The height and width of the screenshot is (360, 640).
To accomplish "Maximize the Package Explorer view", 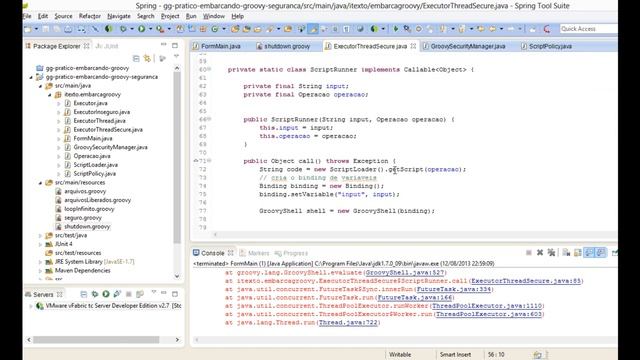I will pyautogui.click(x=175, y=45).
